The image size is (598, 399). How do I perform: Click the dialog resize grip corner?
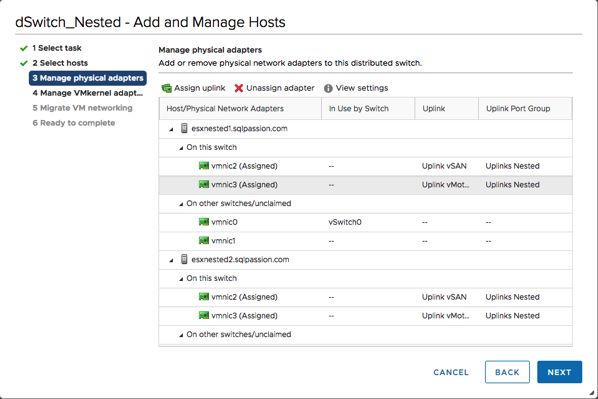pyautogui.click(x=591, y=393)
